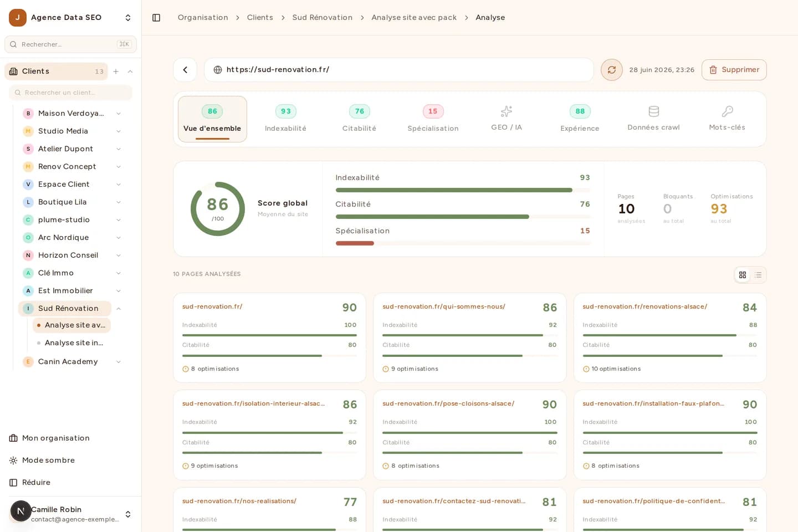Click the refresh analysis icon
The width and height of the screenshot is (798, 532).
[x=612, y=70]
